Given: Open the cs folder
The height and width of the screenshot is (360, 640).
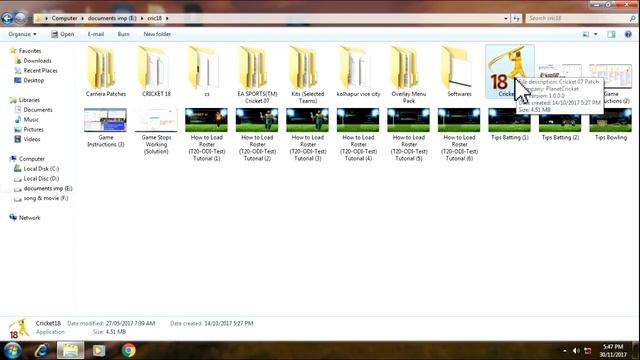Looking at the screenshot, I should 207,71.
